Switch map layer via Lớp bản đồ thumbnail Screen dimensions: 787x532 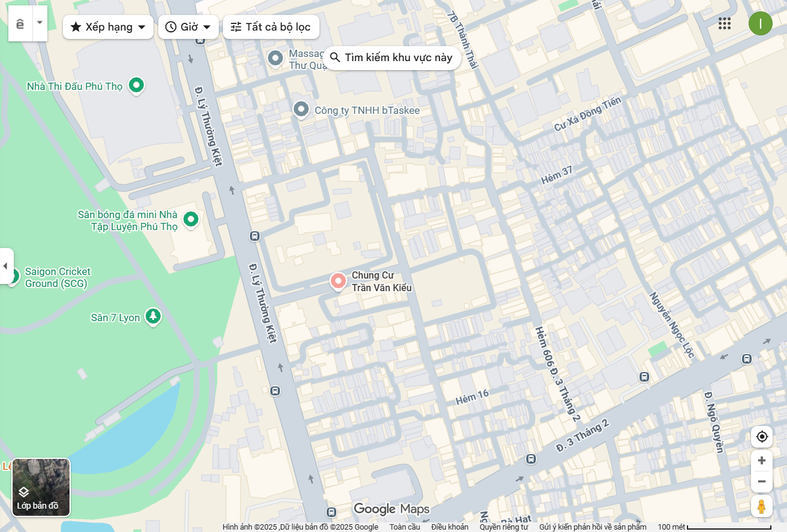tap(41, 487)
